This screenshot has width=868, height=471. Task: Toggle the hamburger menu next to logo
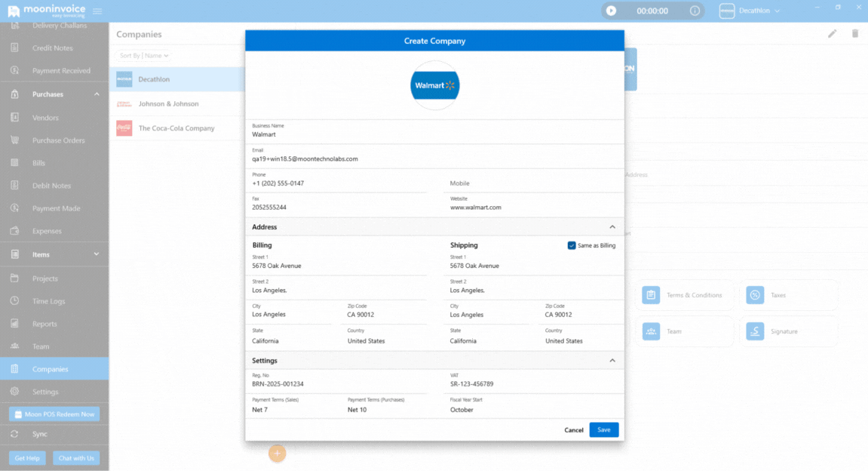click(97, 11)
